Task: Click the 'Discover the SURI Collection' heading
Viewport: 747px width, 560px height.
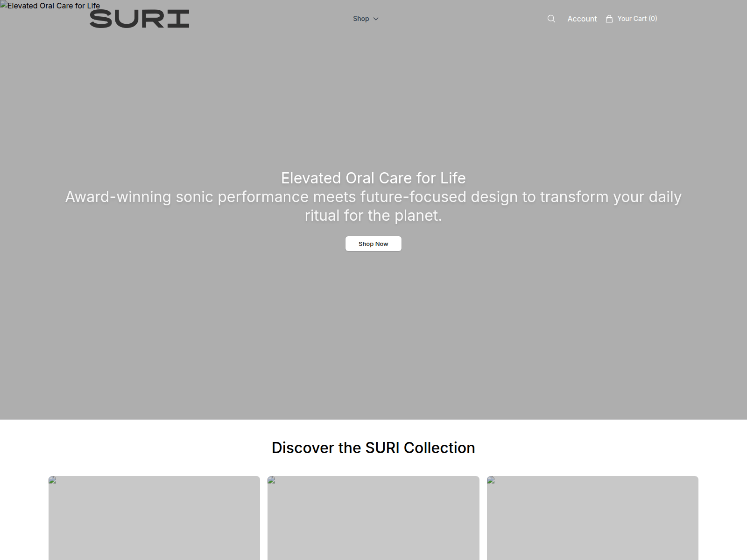Action: click(x=373, y=448)
